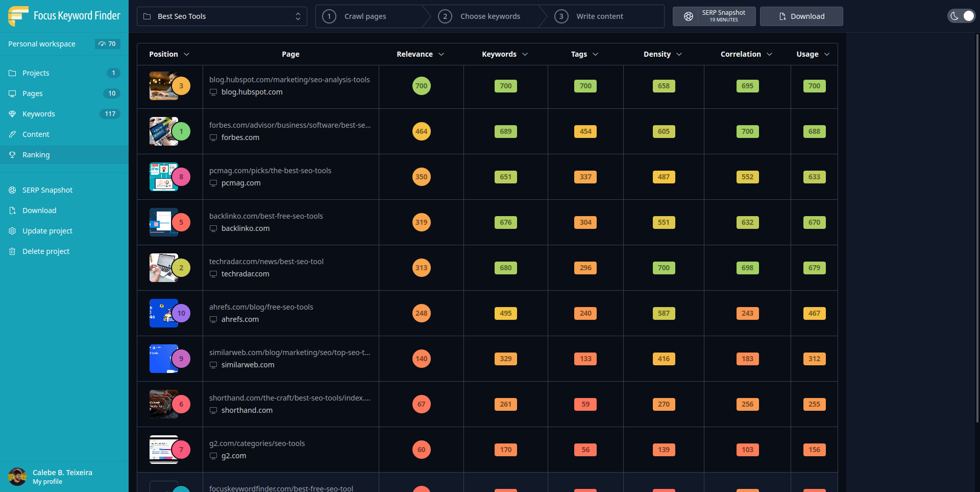Click the Projects folder icon in sidebar

pos(12,73)
